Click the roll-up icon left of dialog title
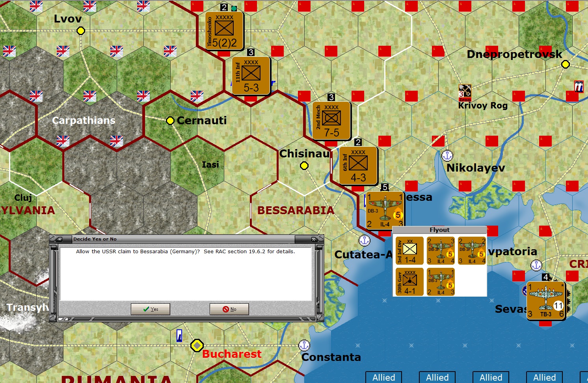Viewport: 588px width, 383px height. point(59,239)
